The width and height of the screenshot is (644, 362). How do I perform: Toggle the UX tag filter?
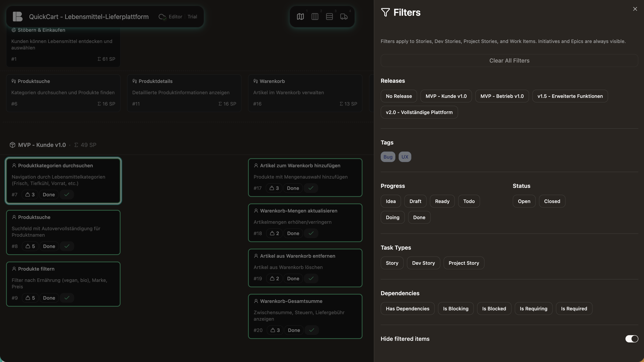tap(405, 157)
